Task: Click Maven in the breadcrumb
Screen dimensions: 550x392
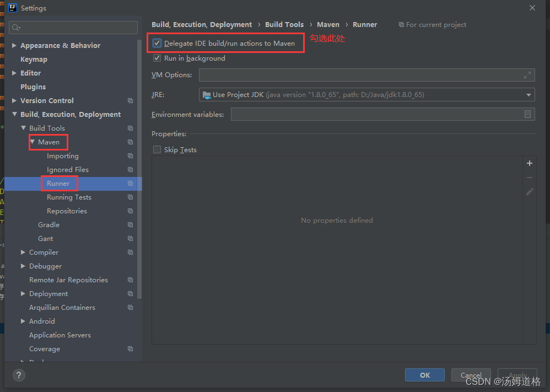Action: [328, 25]
